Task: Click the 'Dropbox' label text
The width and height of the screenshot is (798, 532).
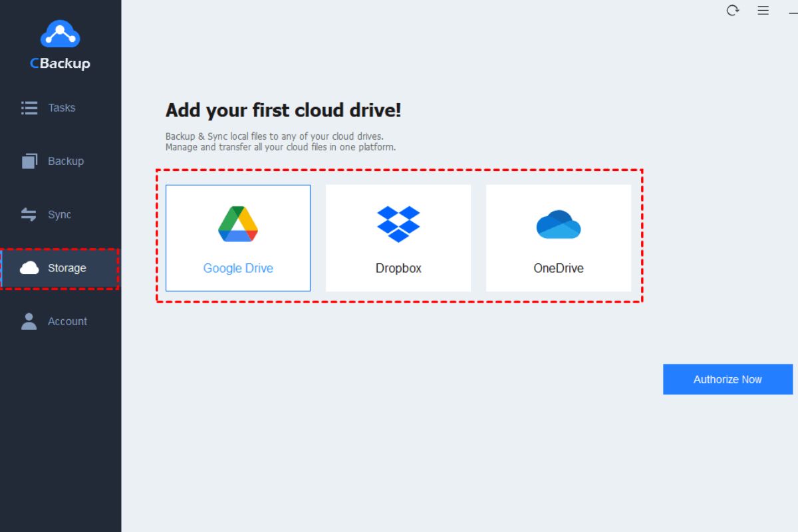Action: point(398,269)
